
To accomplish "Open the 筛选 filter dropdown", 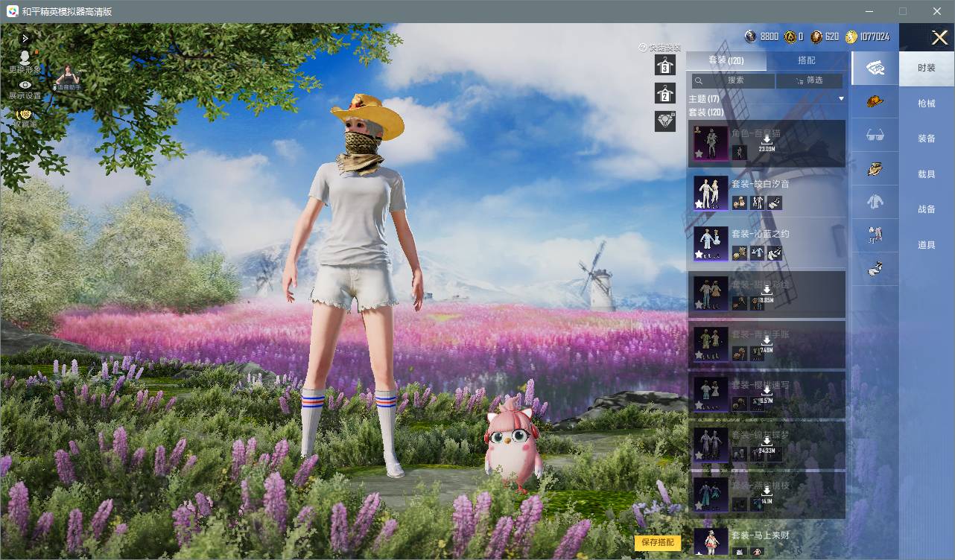I will point(809,80).
